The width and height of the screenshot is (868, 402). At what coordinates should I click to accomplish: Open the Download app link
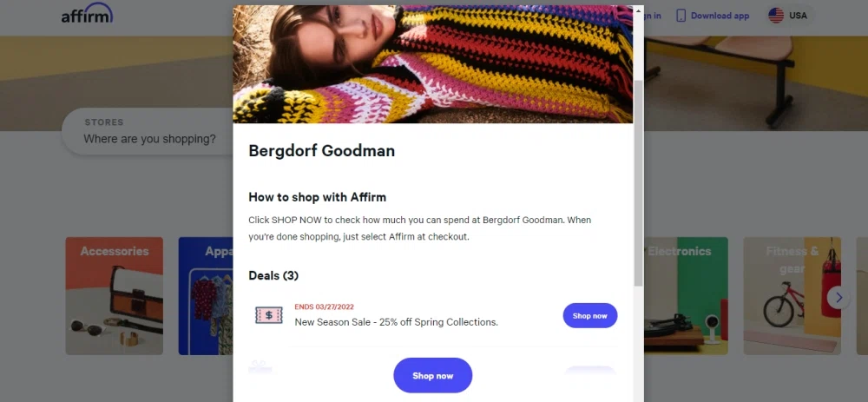click(x=720, y=16)
